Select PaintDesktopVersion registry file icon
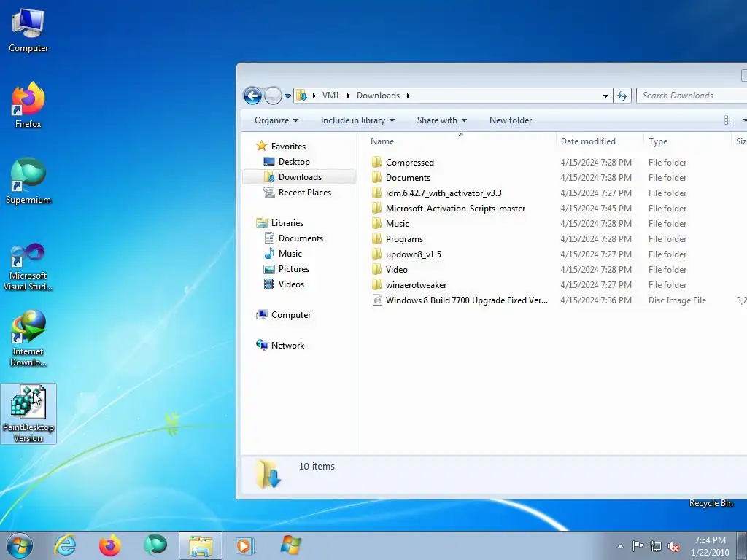Image resolution: width=747 pixels, height=560 pixels. (x=28, y=414)
